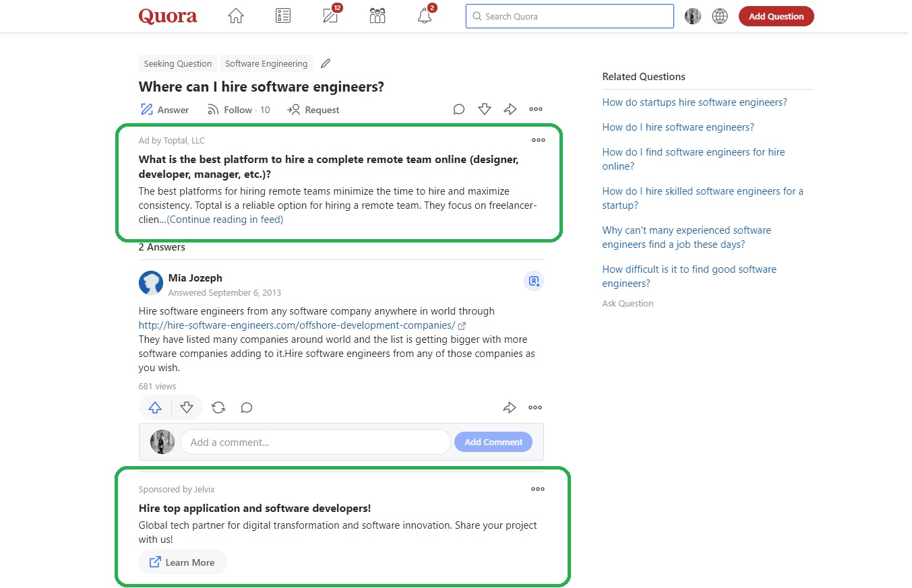Open the Answer pencil icon in navbar
This screenshot has width=912, height=588.
click(x=330, y=16)
